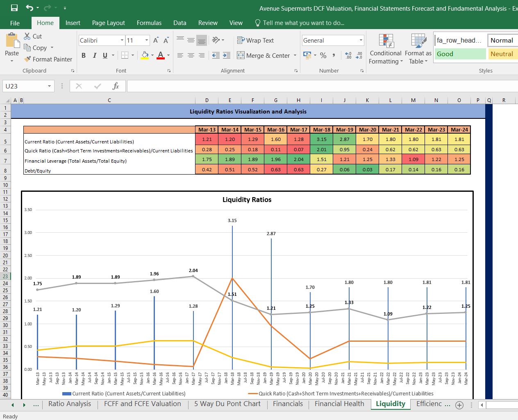
Task: Open Customize Quick Access Toolbar dropdown
Action: 65,8
